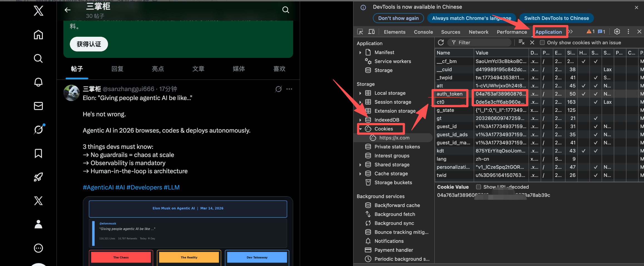Click the X logo at top of sidebar

pos(38,11)
